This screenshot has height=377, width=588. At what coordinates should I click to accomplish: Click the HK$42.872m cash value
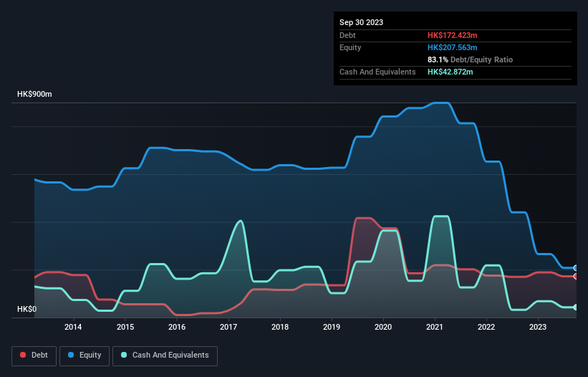450,72
